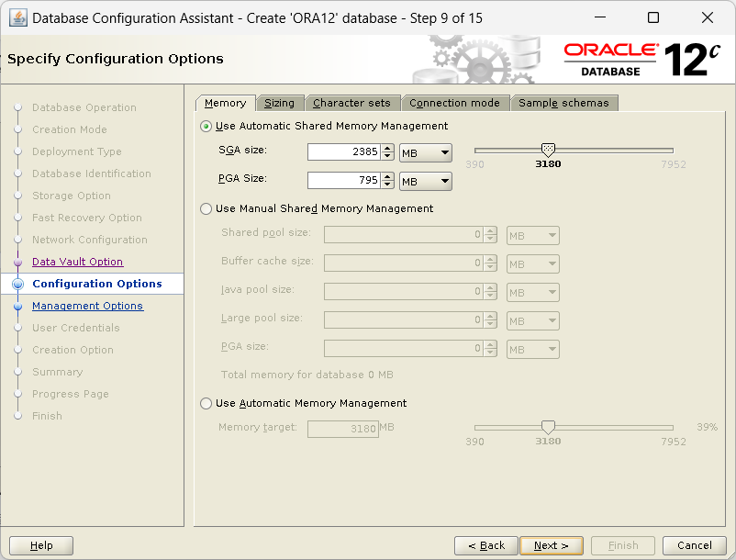Increase PGA Size with up arrow
The height and width of the screenshot is (560, 736).
tap(387, 176)
